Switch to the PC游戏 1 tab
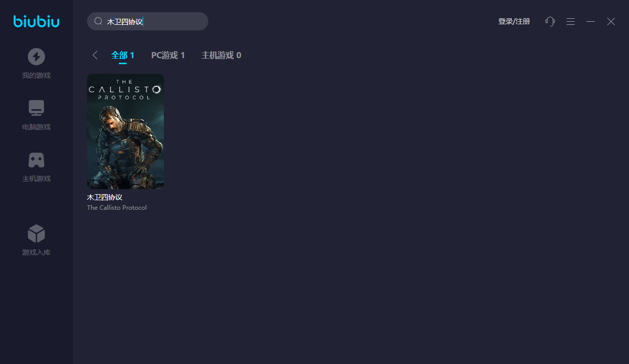 (168, 55)
